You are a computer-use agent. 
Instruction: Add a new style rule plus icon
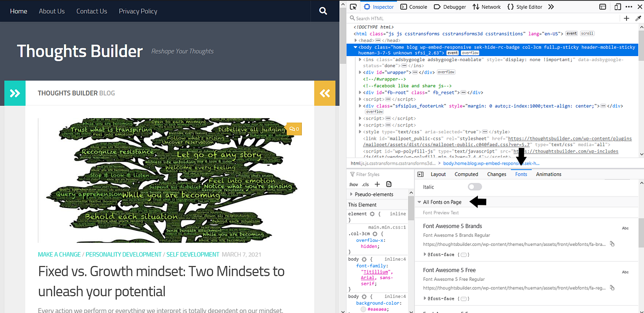tap(377, 184)
